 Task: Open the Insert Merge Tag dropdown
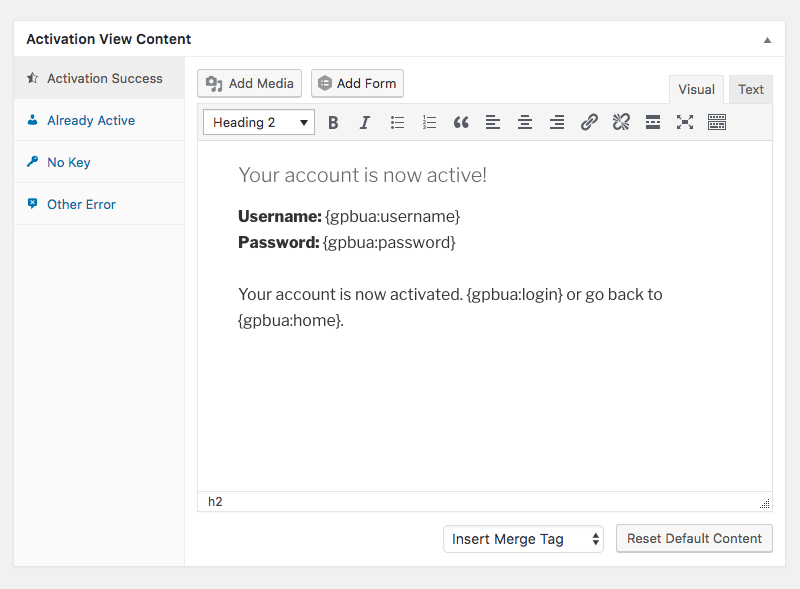[x=523, y=539]
